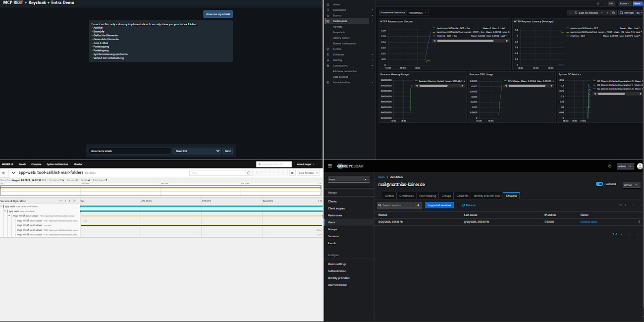This screenshot has width=644, height=322.
Task: Open the Keycloak hamburger menu
Action: tap(329, 166)
